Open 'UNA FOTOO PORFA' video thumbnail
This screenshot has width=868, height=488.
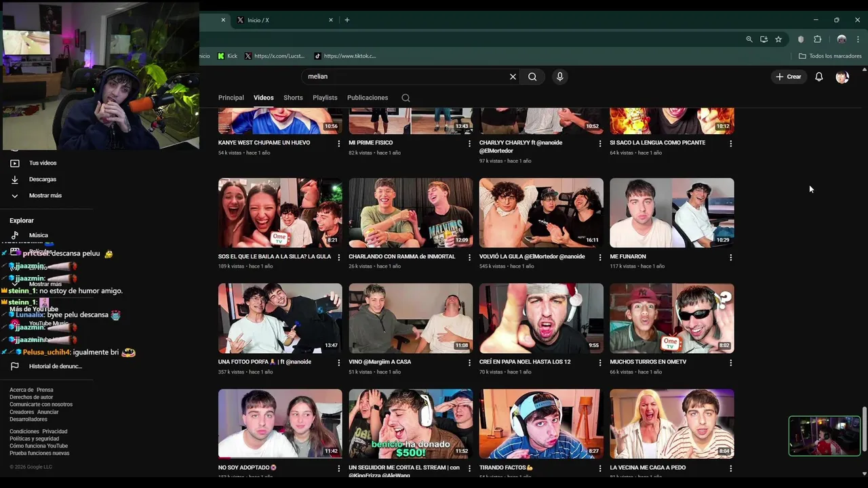pyautogui.click(x=280, y=319)
